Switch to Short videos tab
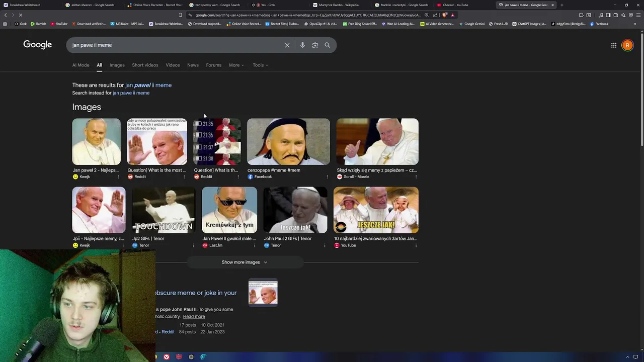 [145, 65]
